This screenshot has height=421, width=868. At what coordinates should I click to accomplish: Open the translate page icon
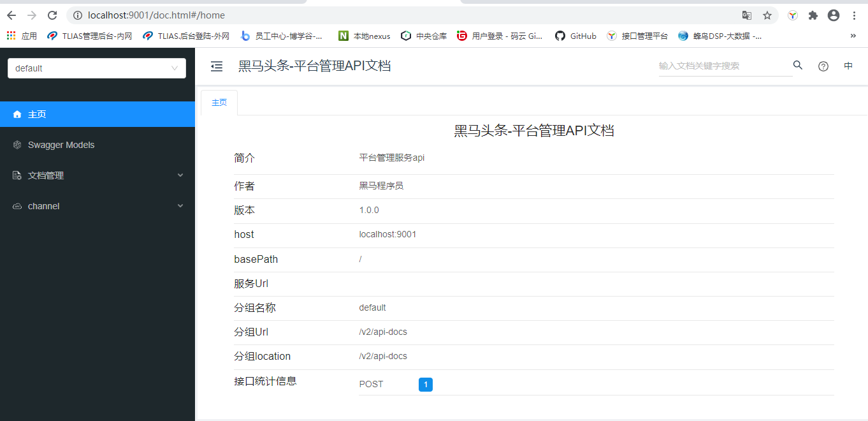747,15
